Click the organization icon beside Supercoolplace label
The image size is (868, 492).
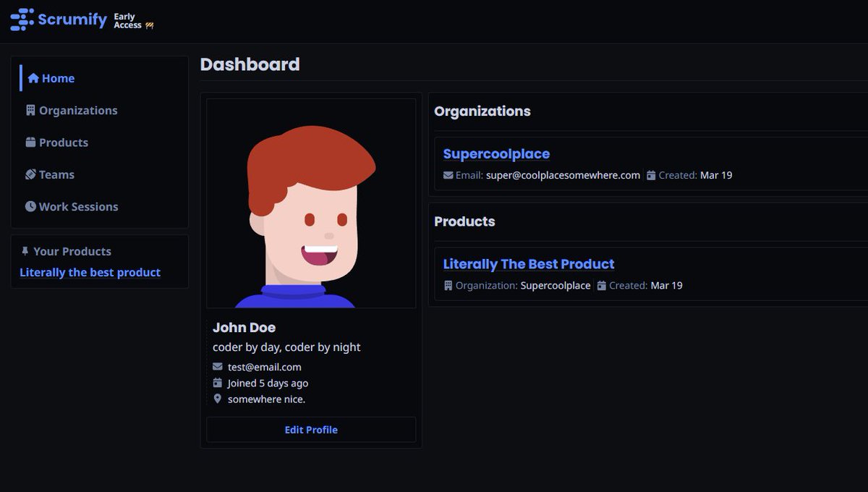click(x=448, y=285)
